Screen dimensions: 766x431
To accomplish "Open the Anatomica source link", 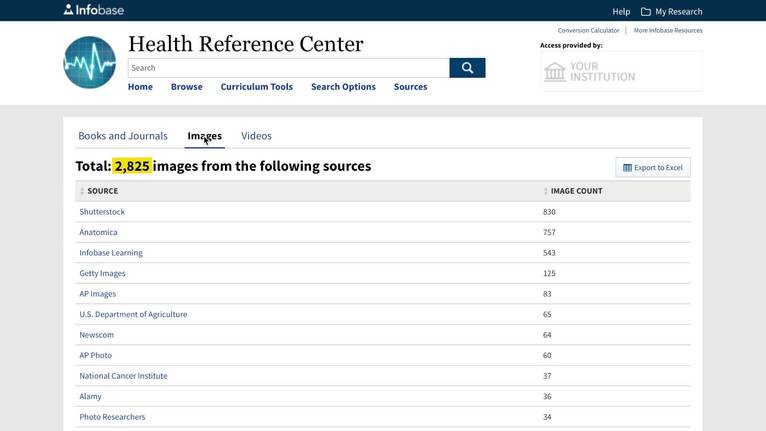I will tap(98, 232).
